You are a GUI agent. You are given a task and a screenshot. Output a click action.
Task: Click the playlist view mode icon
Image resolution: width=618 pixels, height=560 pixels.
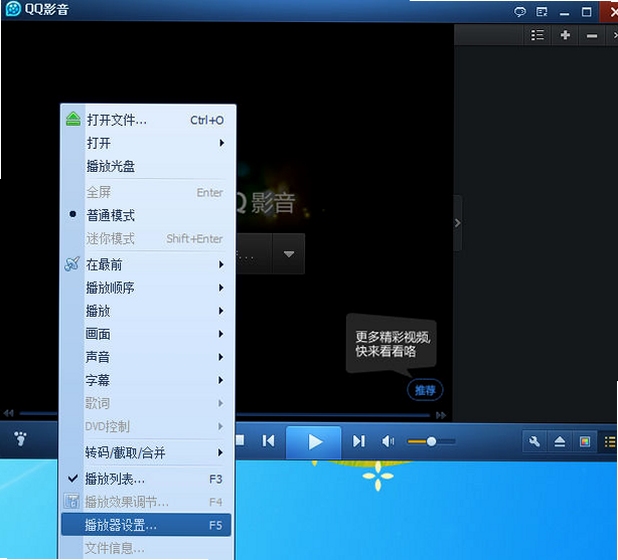tap(538, 35)
